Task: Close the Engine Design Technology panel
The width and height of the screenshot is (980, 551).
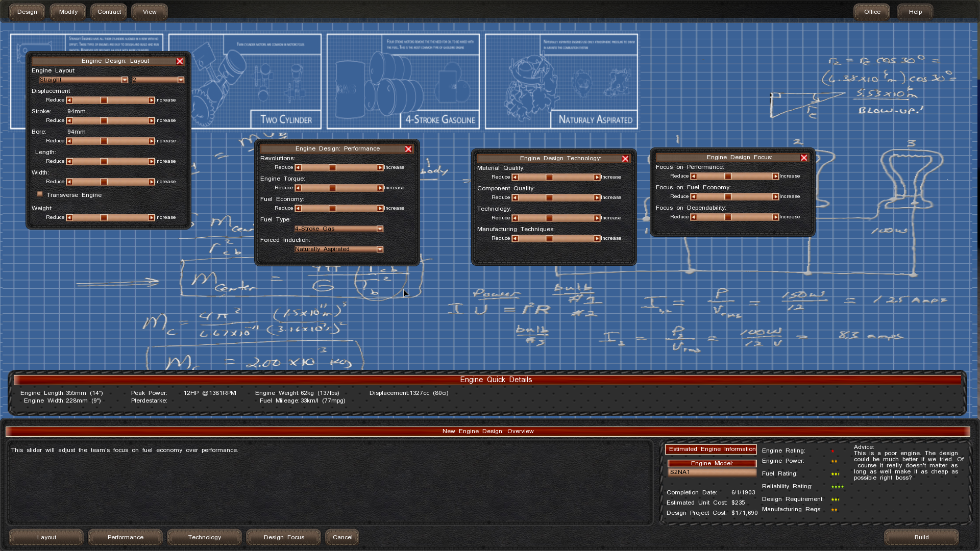Action: click(625, 159)
